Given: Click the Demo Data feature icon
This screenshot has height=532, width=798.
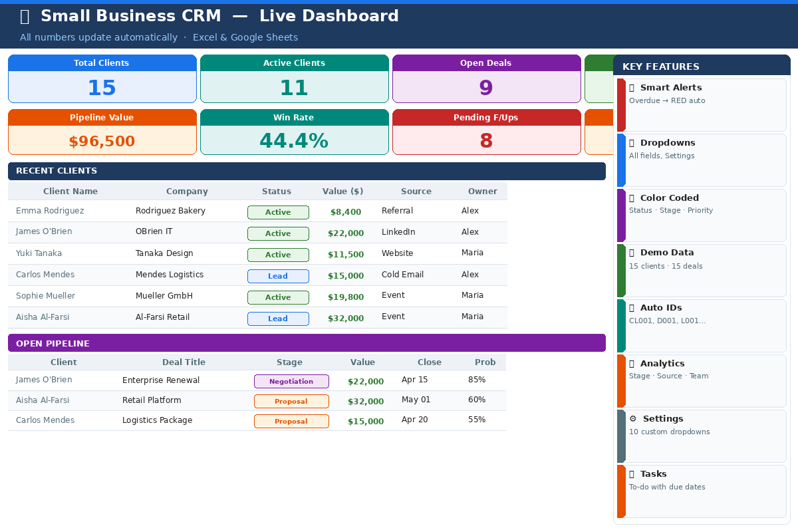Looking at the screenshot, I should click(x=631, y=253).
